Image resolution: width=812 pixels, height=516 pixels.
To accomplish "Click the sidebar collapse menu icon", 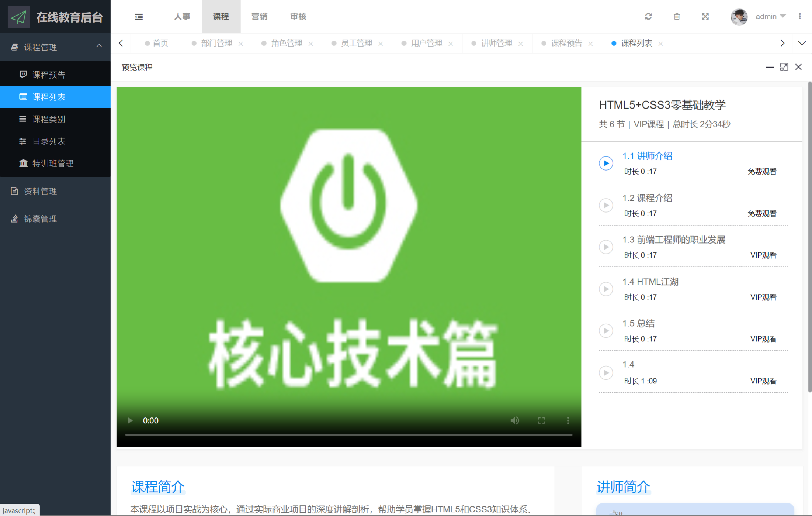I will click(x=139, y=17).
